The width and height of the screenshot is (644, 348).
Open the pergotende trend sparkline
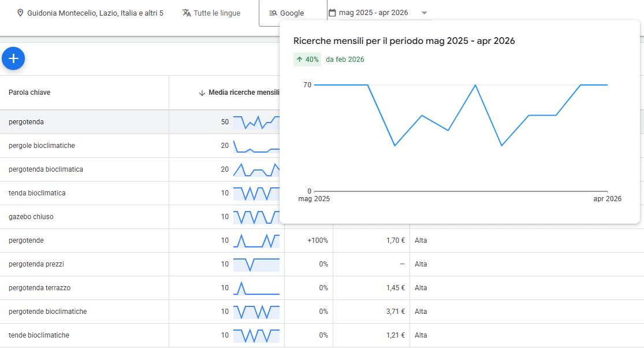click(x=256, y=240)
